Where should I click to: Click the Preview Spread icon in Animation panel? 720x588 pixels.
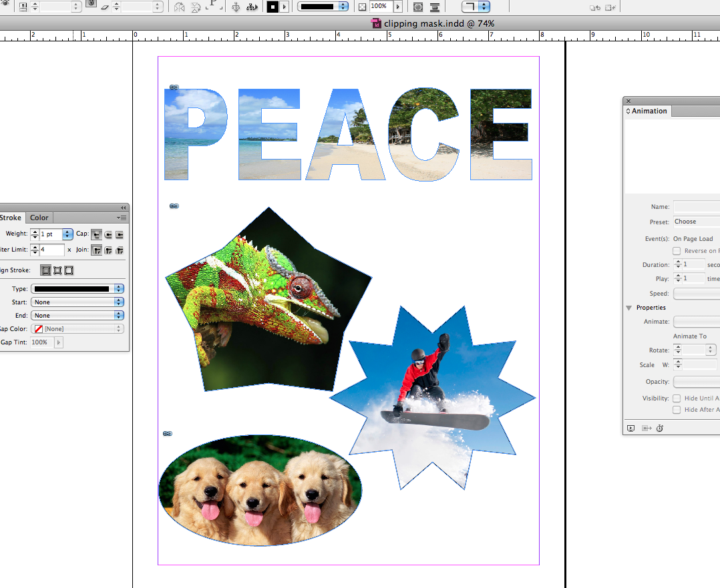point(631,428)
